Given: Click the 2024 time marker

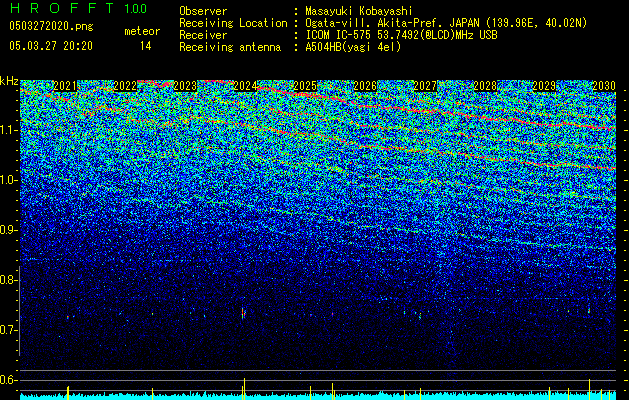Looking at the screenshot, I should [245, 86].
